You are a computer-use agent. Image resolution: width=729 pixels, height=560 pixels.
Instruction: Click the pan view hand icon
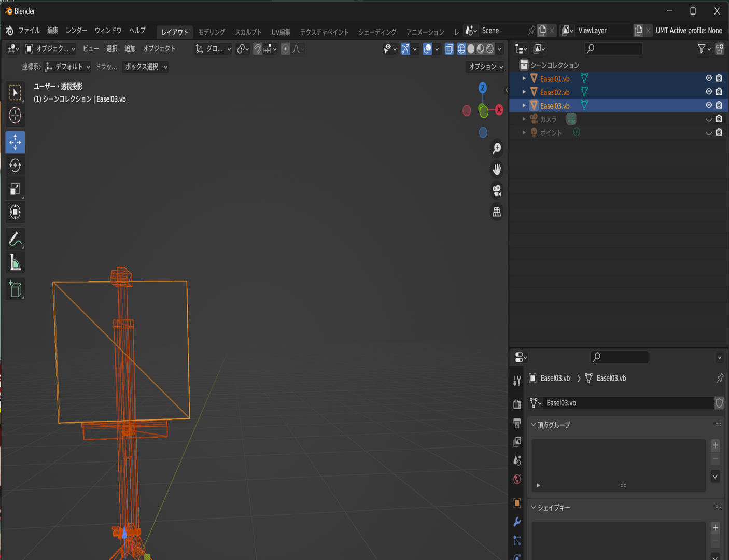pyautogui.click(x=497, y=170)
